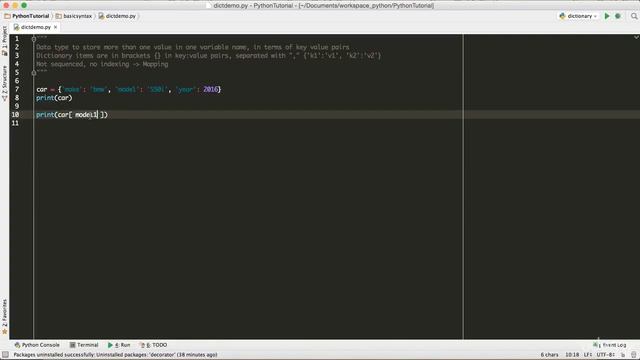Toggle tool window buttons icon in status bar corner

point(5,355)
